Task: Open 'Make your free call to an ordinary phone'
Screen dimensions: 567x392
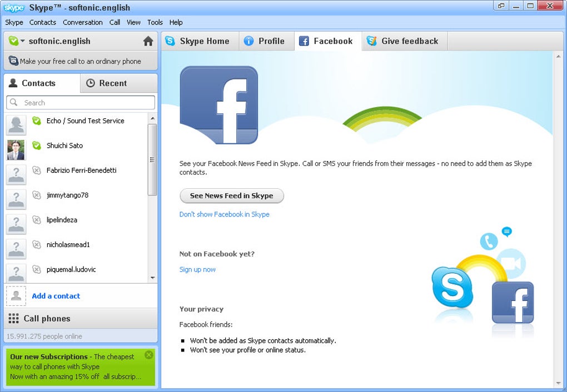Action: tap(81, 61)
